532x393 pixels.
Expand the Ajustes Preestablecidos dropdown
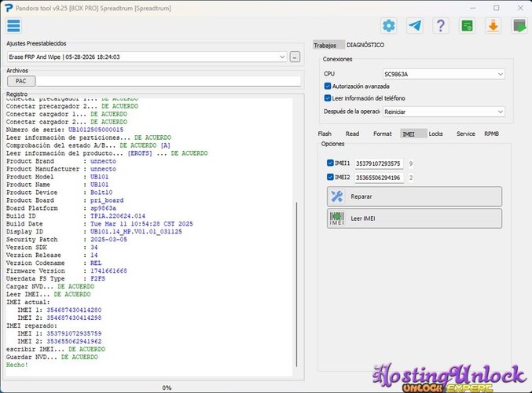[282, 57]
